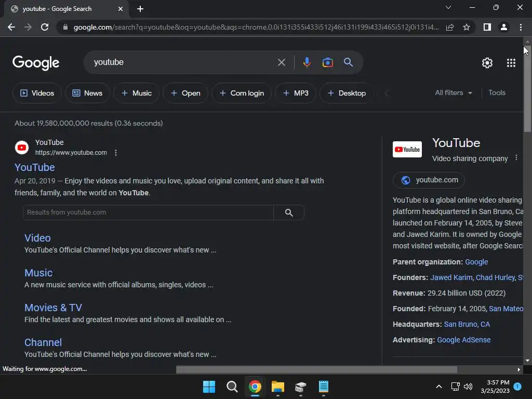This screenshot has width=532, height=399.
Task: Open Windows taskbar search
Action: click(232, 387)
